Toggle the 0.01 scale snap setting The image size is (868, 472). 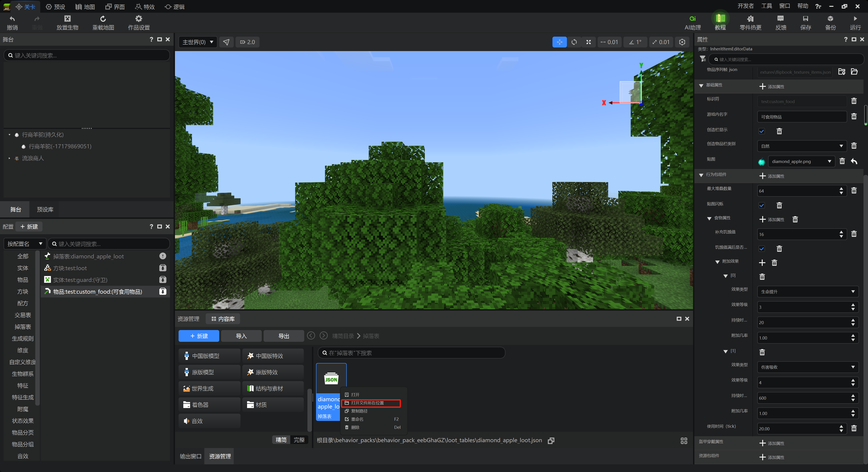(x=661, y=42)
